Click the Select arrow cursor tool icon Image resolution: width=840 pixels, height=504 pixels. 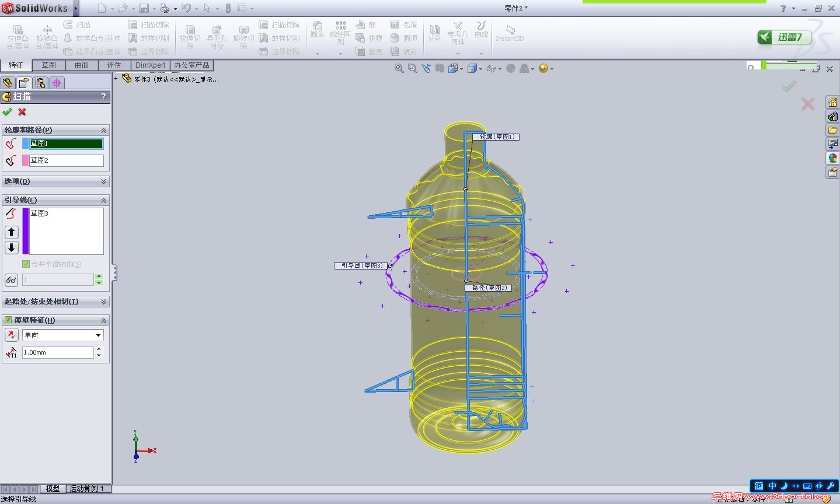click(x=207, y=8)
